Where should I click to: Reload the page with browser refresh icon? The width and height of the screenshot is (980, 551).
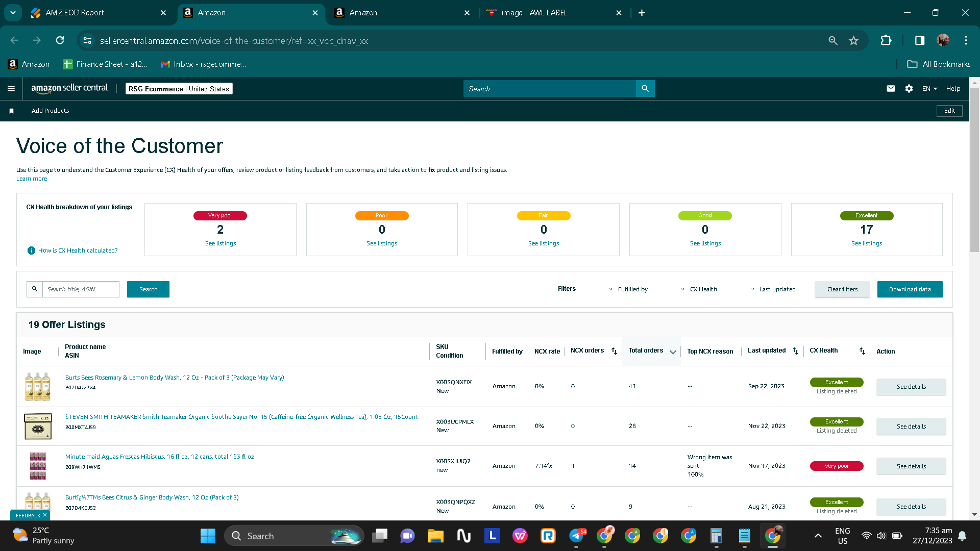point(60,40)
